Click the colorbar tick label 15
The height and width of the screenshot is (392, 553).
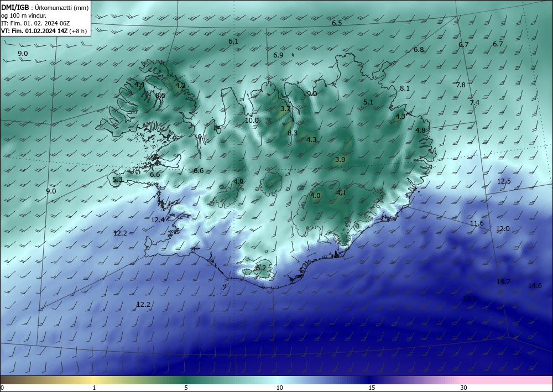pos(372,388)
